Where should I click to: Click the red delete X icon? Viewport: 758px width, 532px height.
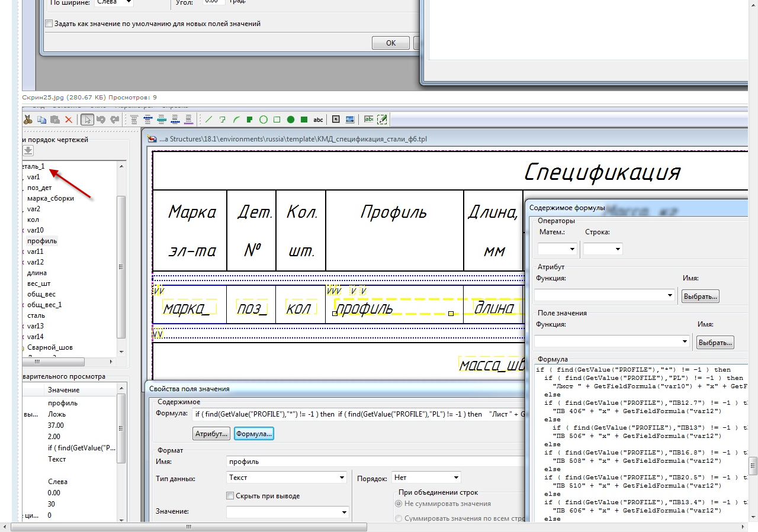tap(68, 120)
